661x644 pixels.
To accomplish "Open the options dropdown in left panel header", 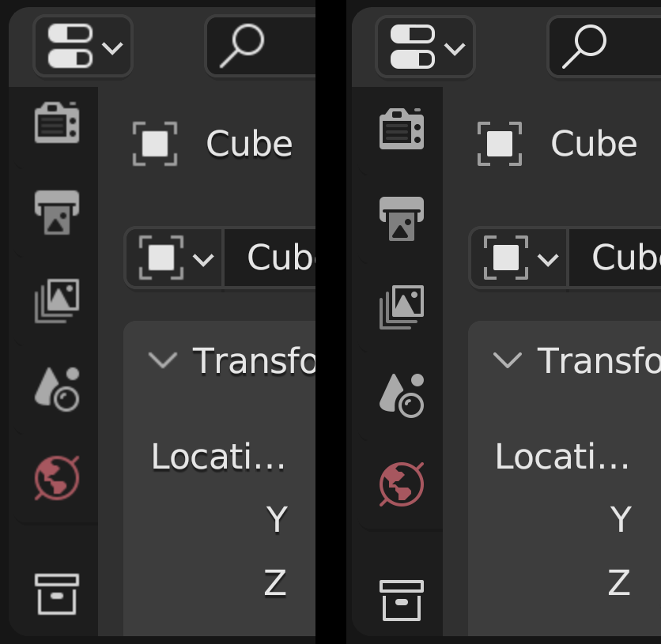I will pyautogui.click(x=83, y=47).
